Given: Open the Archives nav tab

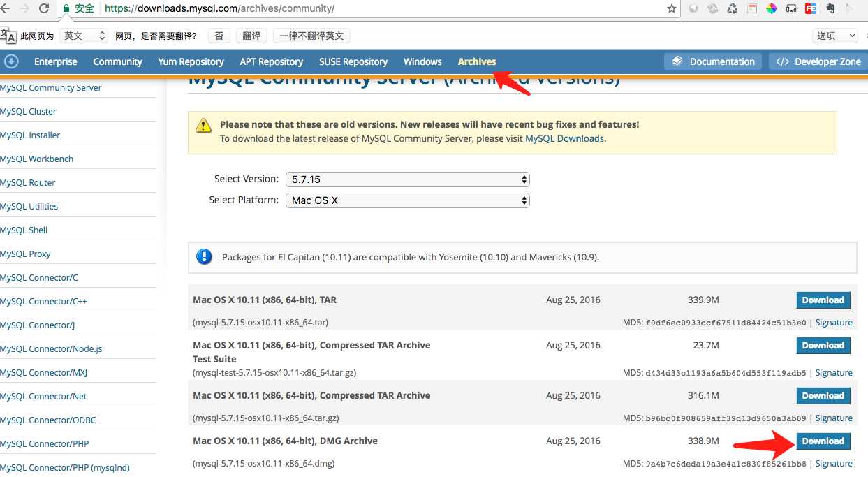Looking at the screenshot, I should 477,61.
